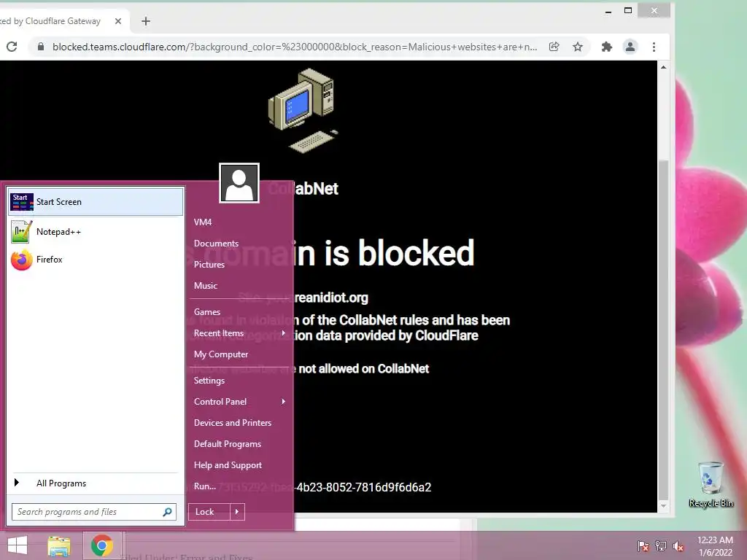Open the Lock options arrow

237,512
